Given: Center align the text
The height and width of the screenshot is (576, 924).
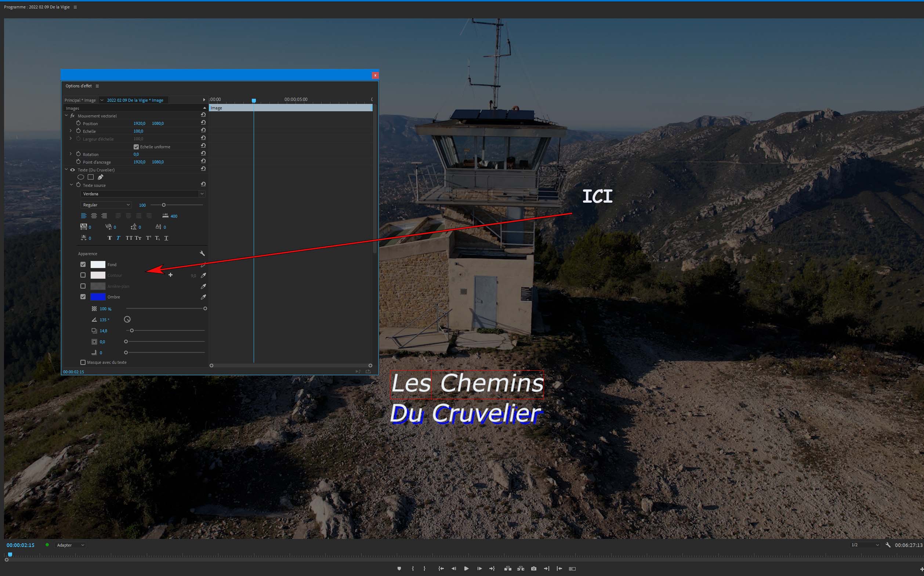Looking at the screenshot, I should [x=94, y=216].
